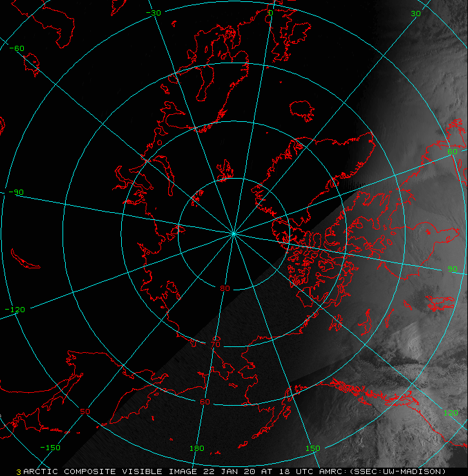Click the green -150 longitude label

tap(50, 448)
